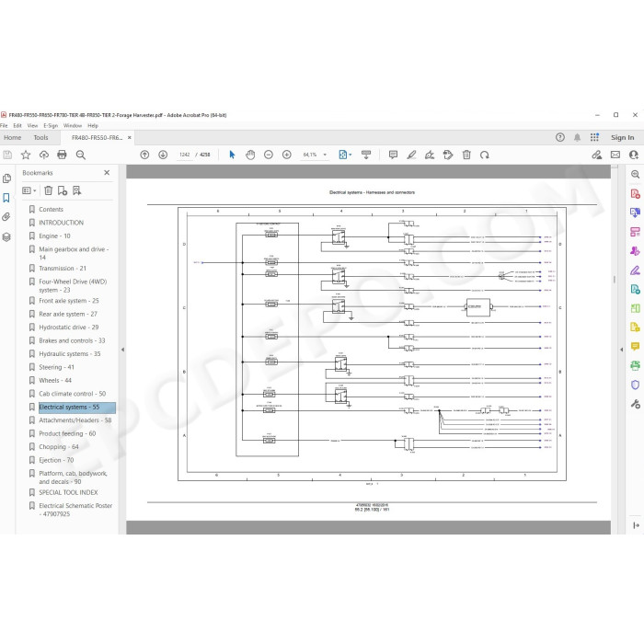Image resolution: width=644 pixels, height=644 pixels.
Task: Open Contents bookmark
Action: pos(51,210)
